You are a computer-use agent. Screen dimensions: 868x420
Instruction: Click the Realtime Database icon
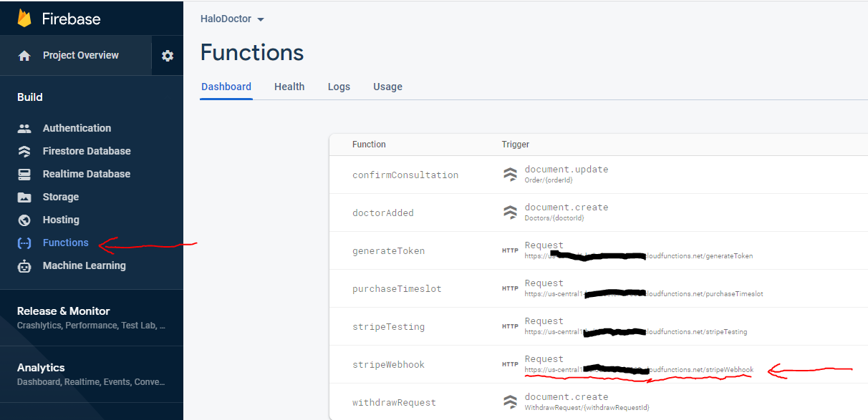coord(24,175)
